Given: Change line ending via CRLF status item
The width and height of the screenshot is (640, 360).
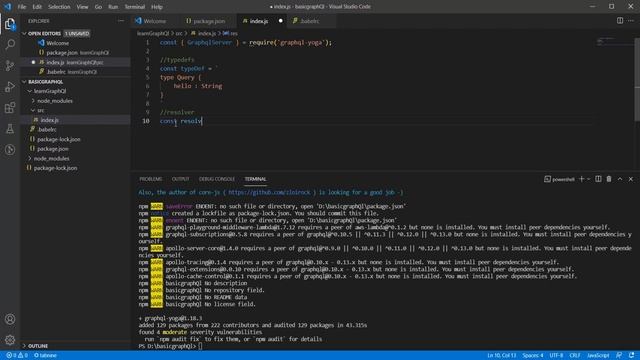Looking at the screenshot, I should point(575,356).
